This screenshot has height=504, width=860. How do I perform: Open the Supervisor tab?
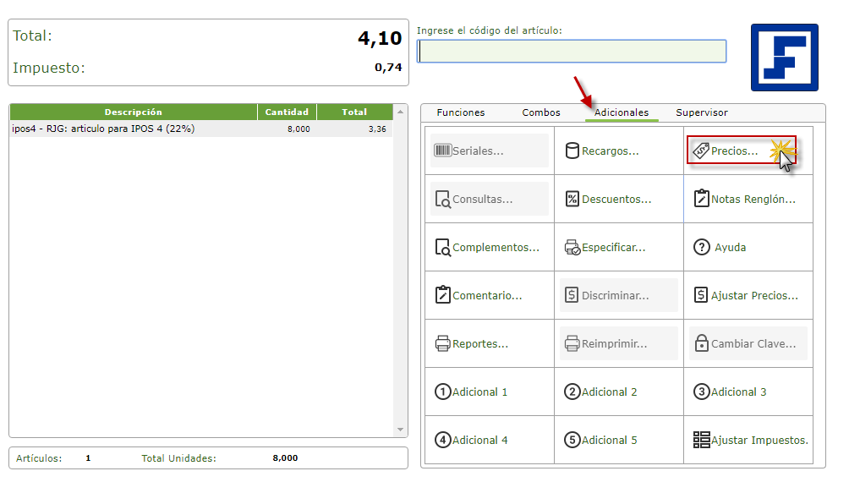pyautogui.click(x=702, y=112)
